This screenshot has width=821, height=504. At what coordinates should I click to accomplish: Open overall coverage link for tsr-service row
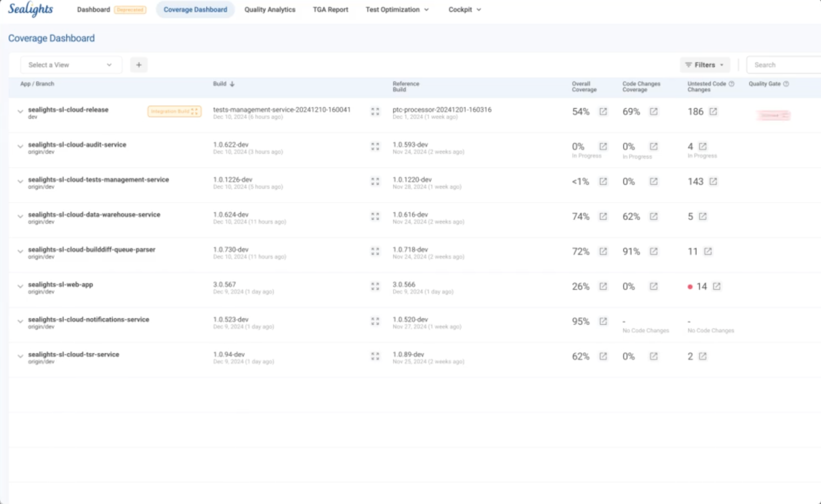(603, 356)
